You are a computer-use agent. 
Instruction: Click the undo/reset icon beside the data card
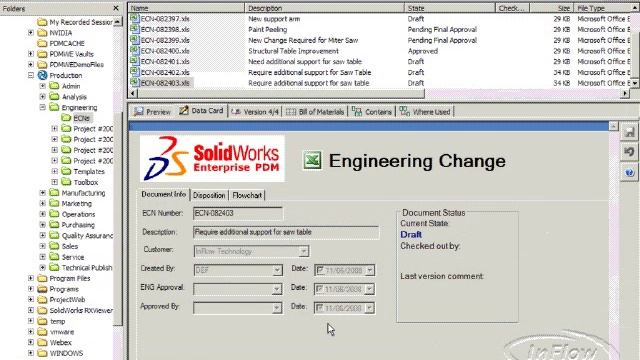click(629, 152)
